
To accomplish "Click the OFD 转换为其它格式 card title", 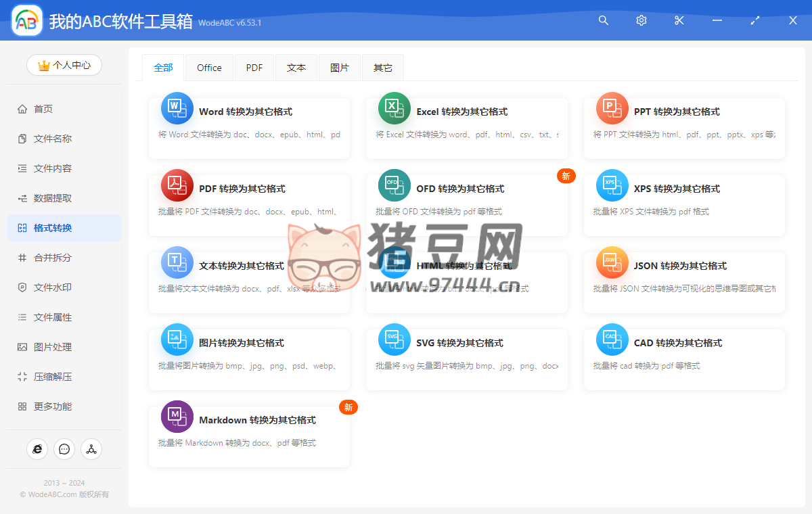I will pos(460,189).
